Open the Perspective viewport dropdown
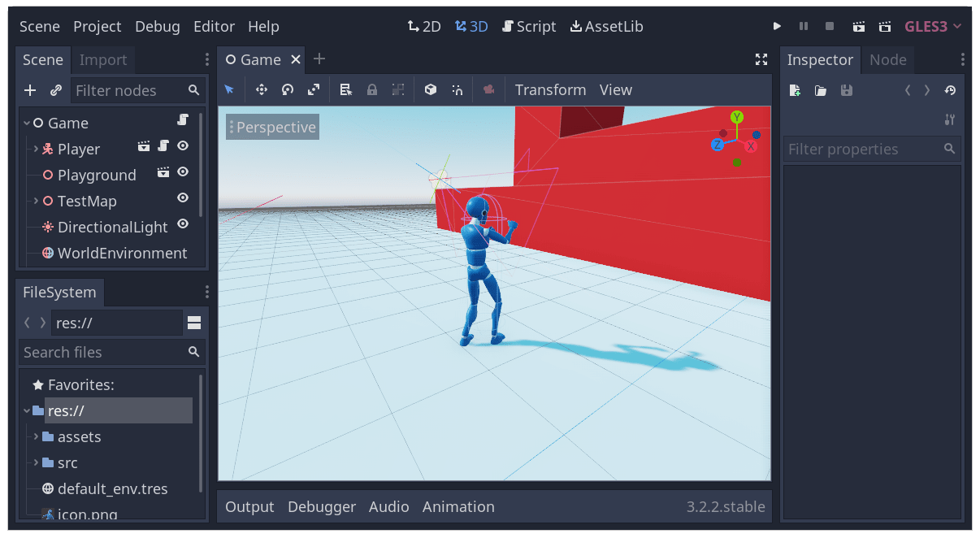Viewport: 980px width, 538px height. [271, 127]
